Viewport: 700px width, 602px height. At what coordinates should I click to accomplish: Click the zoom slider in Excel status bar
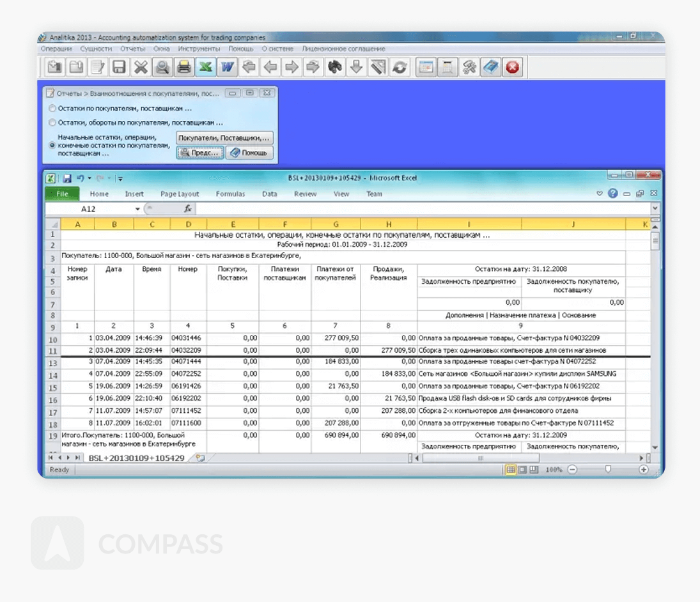[x=607, y=470]
